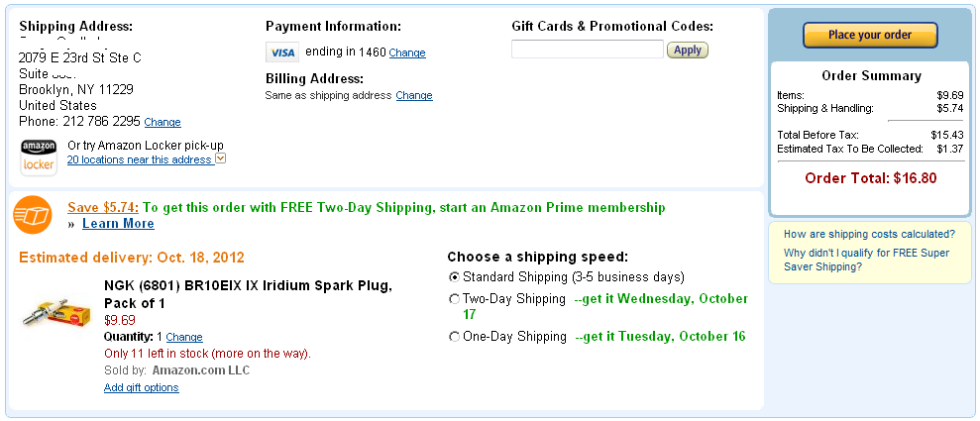Viewport: 980px width, 421px height.
Task: Open the 20 locations near this address link
Action: tap(140, 159)
